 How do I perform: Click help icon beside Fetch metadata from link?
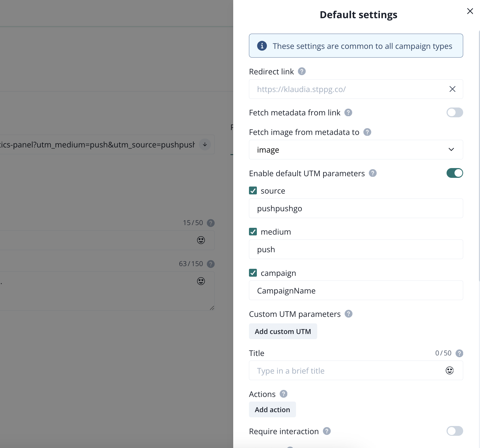[348, 112]
